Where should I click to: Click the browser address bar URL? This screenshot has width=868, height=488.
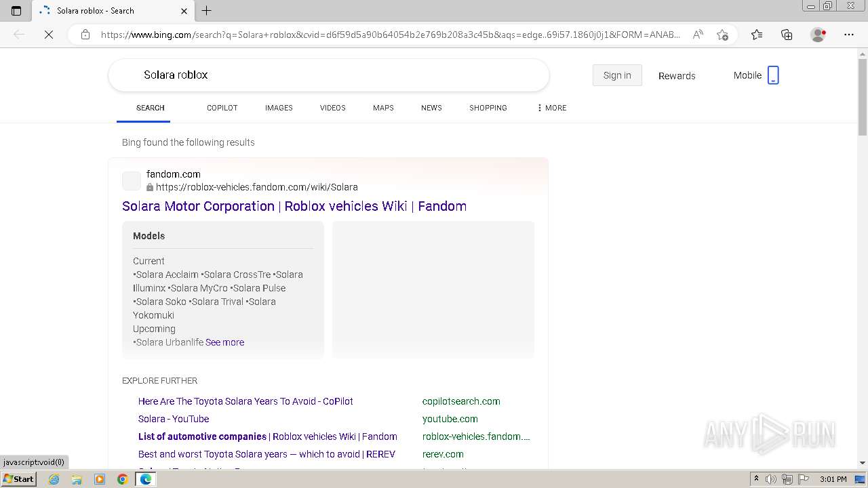(390, 35)
